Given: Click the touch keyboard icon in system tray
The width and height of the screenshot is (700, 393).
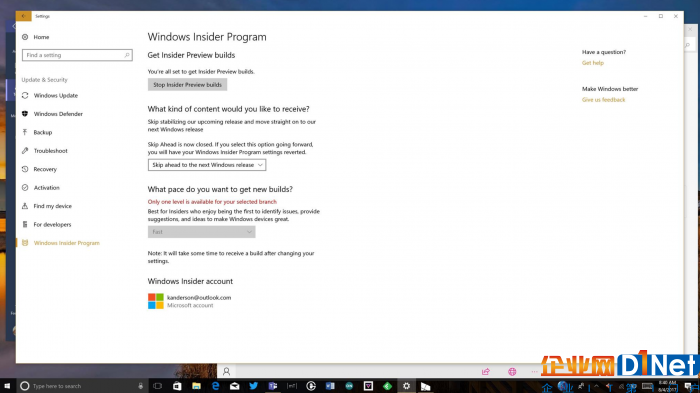Looking at the screenshot, I should [x=647, y=386].
